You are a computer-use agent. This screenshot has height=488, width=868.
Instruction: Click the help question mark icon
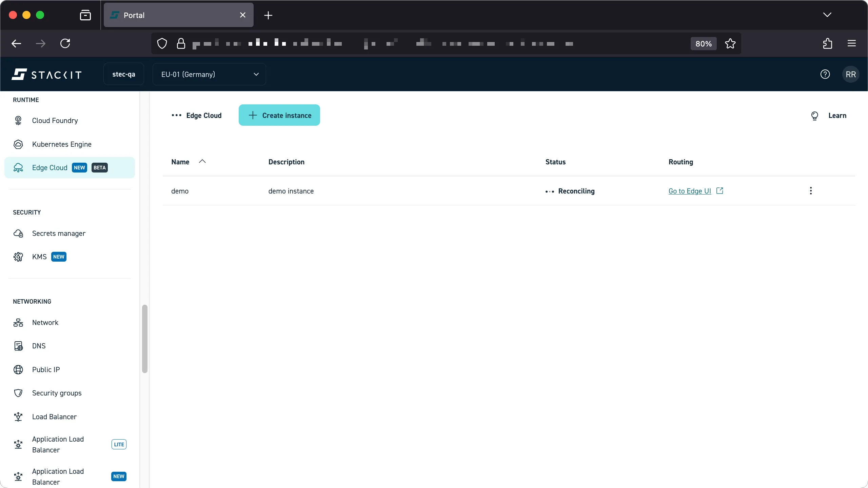825,74
